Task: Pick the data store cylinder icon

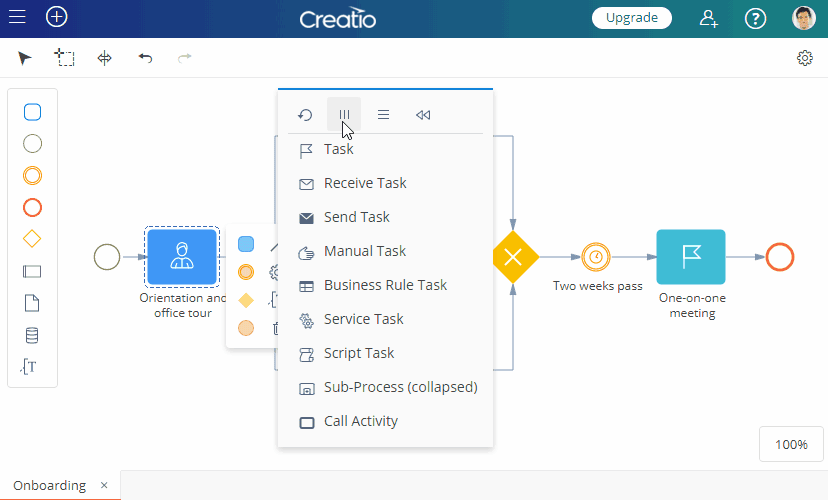Action: tap(32, 335)
